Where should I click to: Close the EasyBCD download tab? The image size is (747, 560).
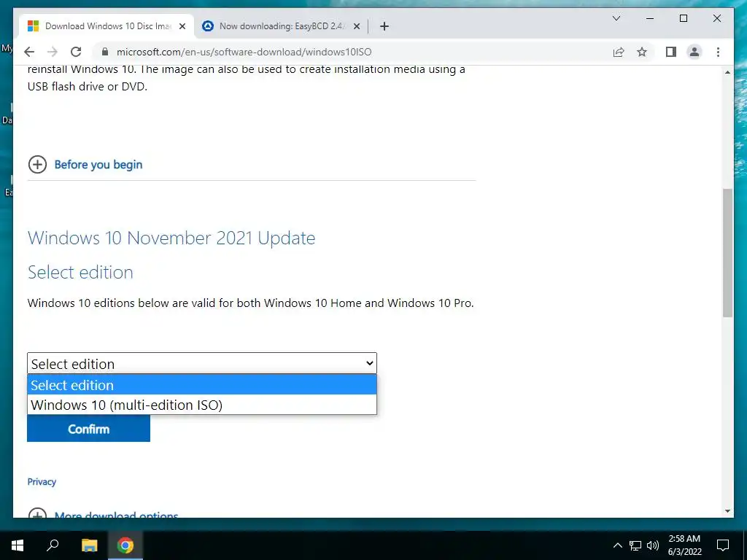coord(356,26)
